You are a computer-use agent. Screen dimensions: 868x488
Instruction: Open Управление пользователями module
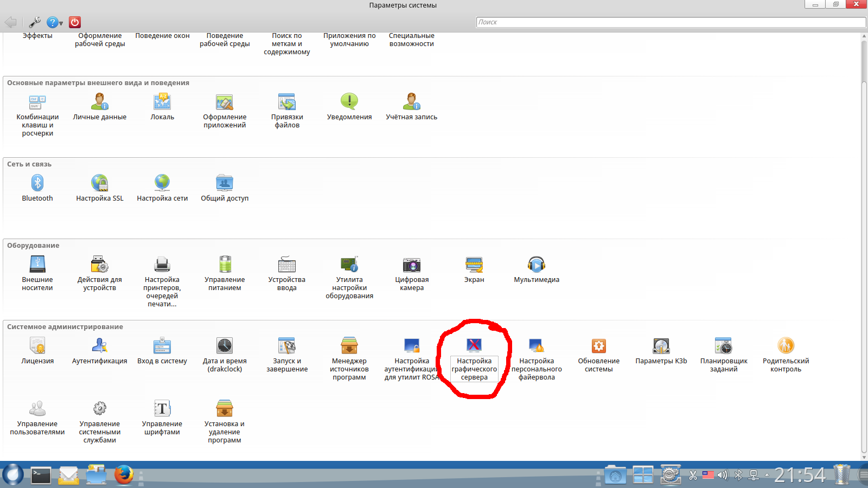click(x=37, y=418)
